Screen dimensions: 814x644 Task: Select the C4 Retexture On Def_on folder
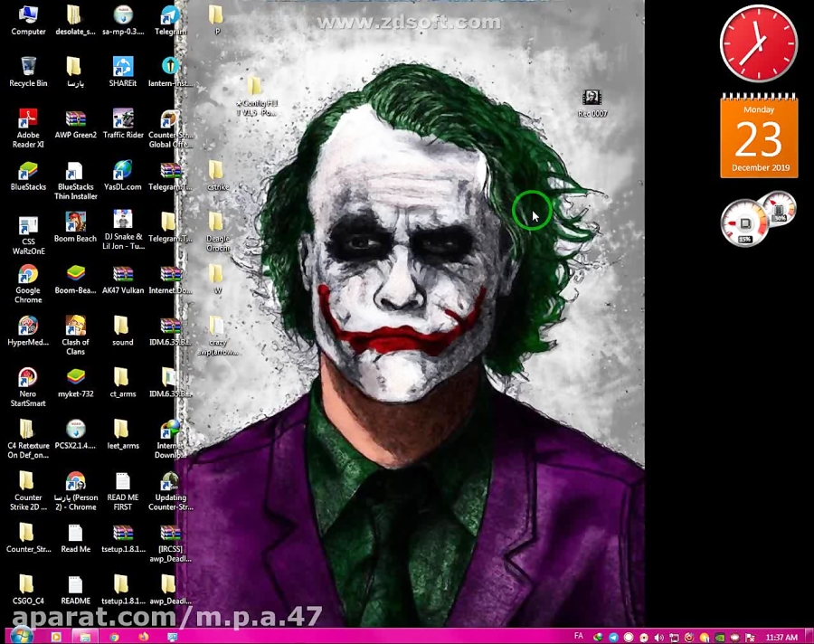[x=28, y=440]
